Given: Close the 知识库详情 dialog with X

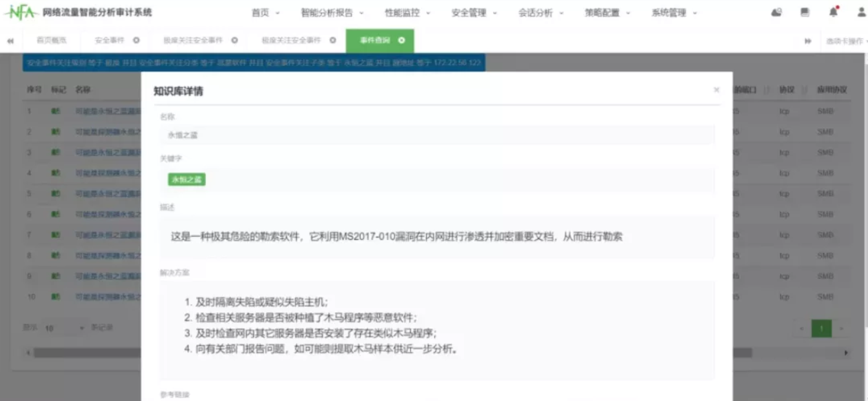Looking at the screenshot, I should click(716, 90).
